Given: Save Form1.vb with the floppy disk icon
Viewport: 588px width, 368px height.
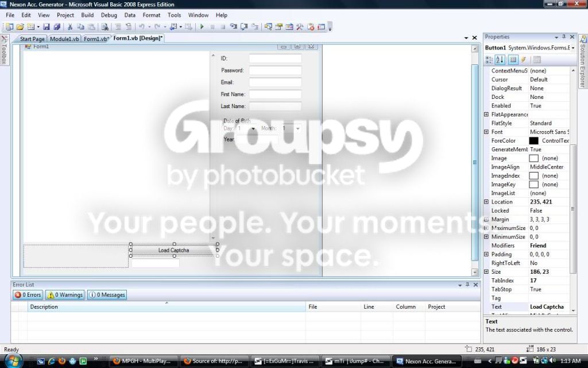Looking at the screenshot, I should click(46, 26).
